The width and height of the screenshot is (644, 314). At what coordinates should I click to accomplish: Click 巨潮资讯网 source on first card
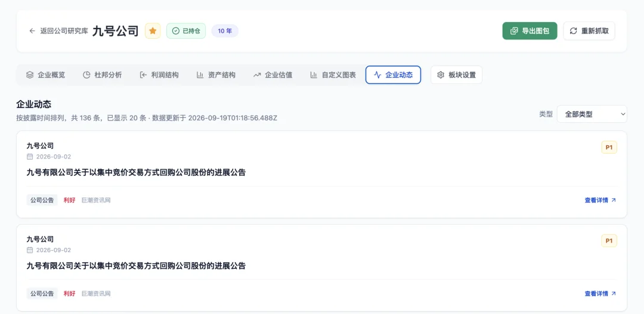96,200
